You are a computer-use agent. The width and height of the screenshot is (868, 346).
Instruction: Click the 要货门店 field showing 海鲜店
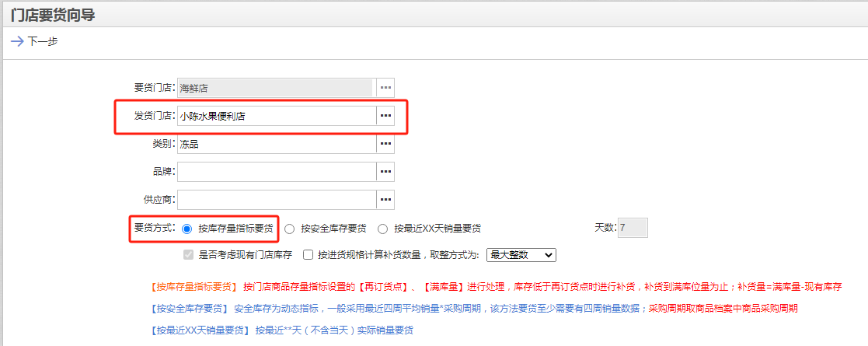(x=277, y=87)
